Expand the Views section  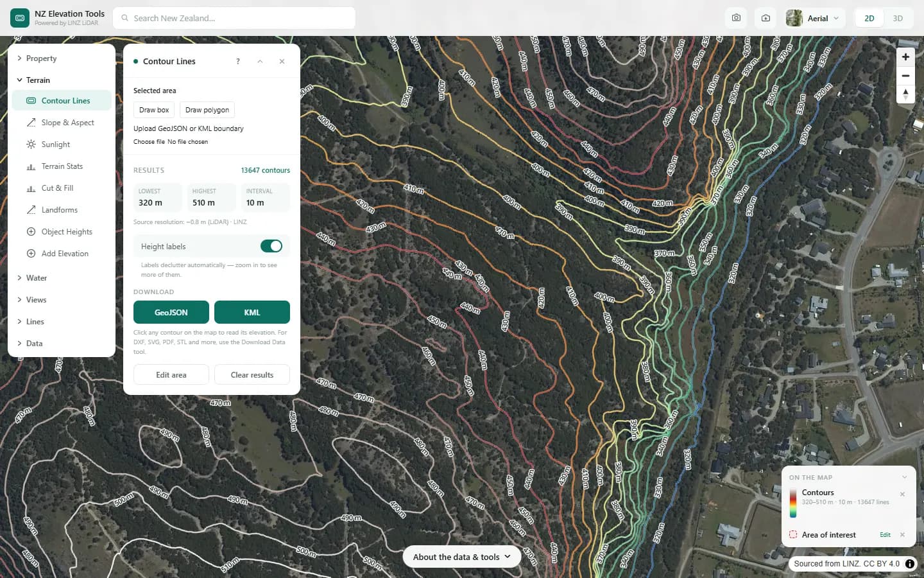coord(62,300)
